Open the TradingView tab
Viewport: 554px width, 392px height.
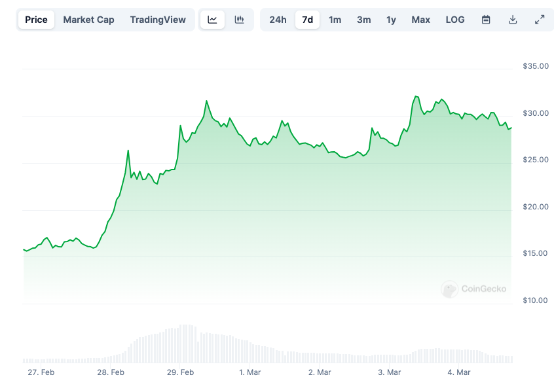pos(158,20)
